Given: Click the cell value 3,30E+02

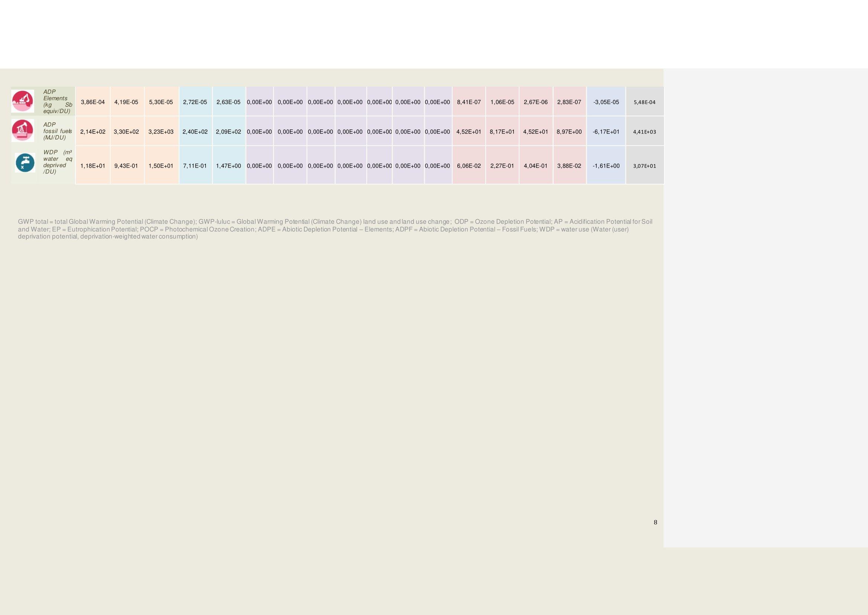Looking at the screenshot, I should 126,132.
